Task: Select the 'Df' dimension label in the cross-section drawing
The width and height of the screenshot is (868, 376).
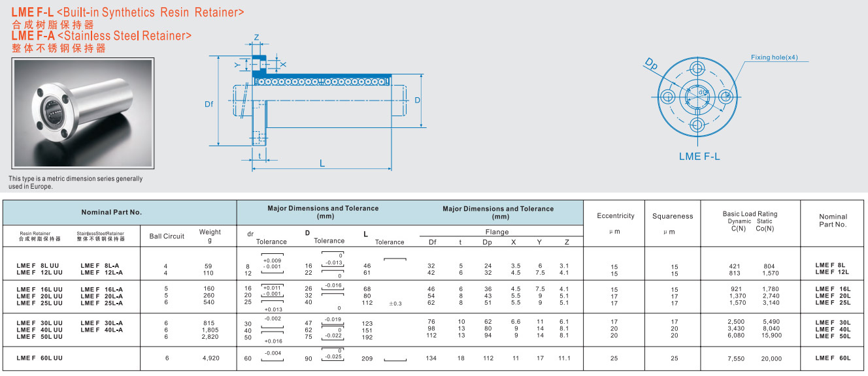Action: tap(209, 104)
